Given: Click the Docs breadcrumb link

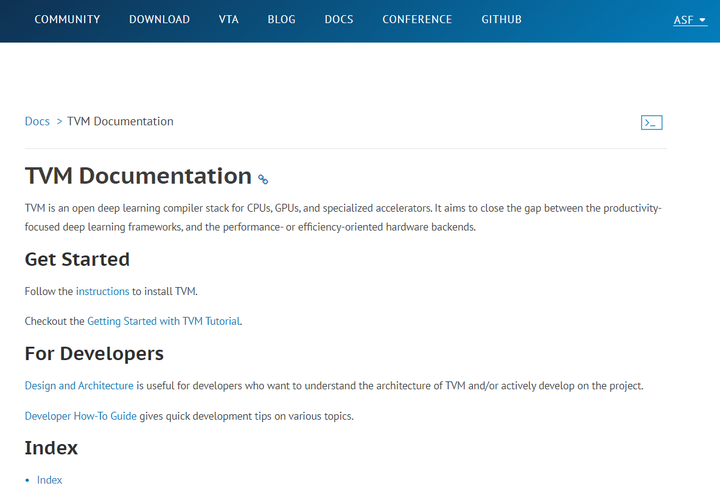Looking at the screenshot, I should [x=37, y=122].
